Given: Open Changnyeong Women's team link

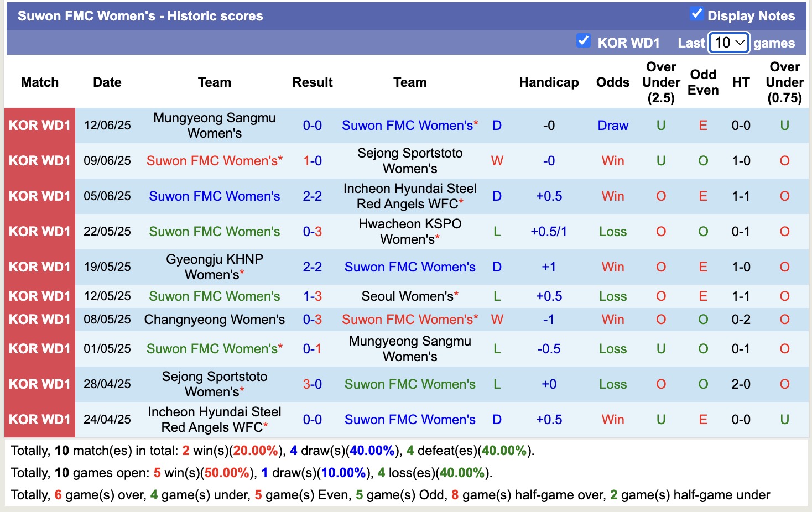Looking at the screenshot, I should tap(215, 319).
